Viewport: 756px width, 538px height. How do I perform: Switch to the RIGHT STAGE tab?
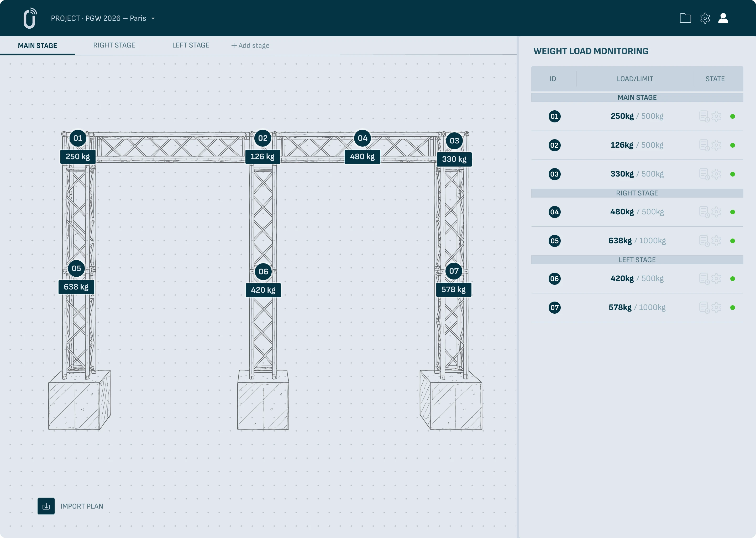[114, 45]
